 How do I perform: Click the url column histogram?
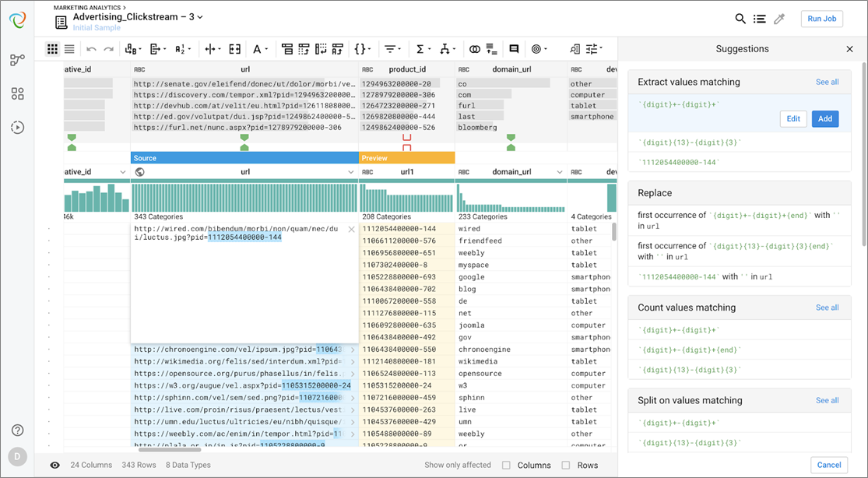pyautogui.click(x=244, y=198)
